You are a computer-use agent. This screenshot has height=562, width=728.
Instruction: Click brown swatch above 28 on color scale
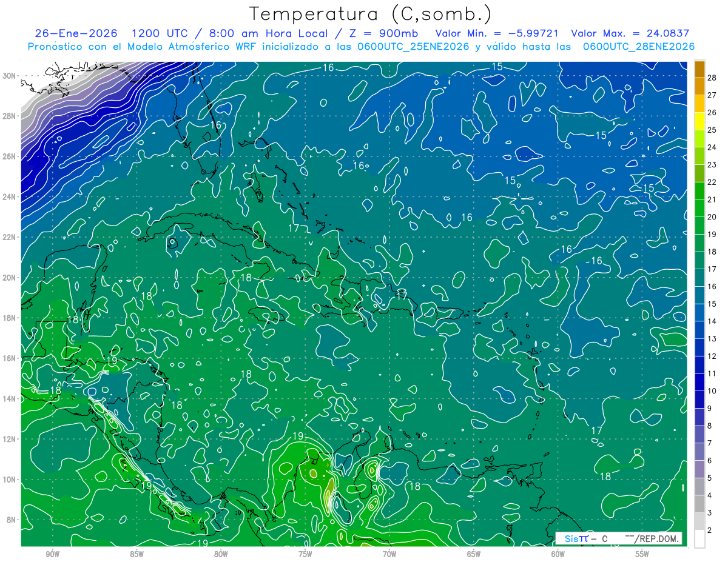(x=700, y=69)
